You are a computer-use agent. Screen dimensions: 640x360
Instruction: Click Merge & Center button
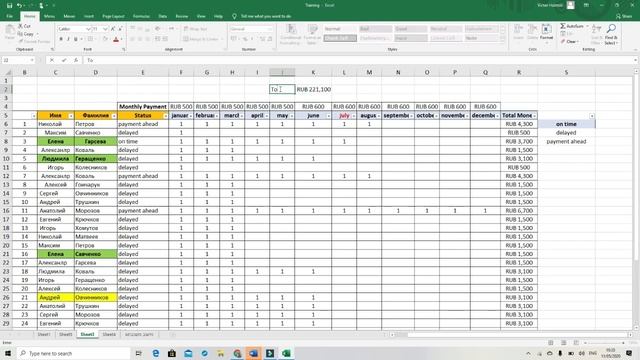[201, 39]
